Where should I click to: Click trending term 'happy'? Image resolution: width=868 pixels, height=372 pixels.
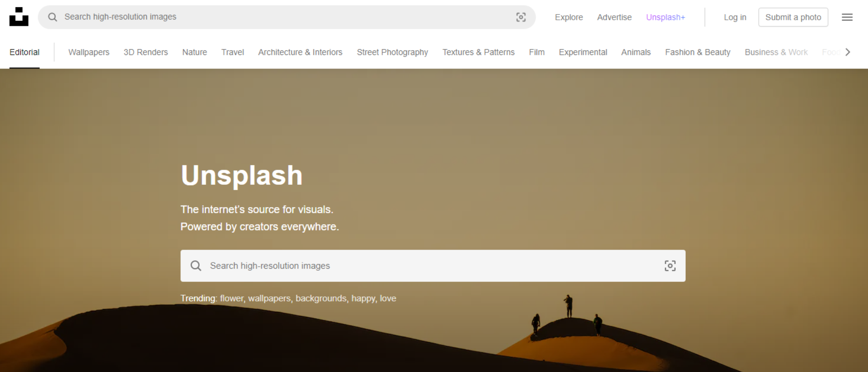click(x=363, y=298)
